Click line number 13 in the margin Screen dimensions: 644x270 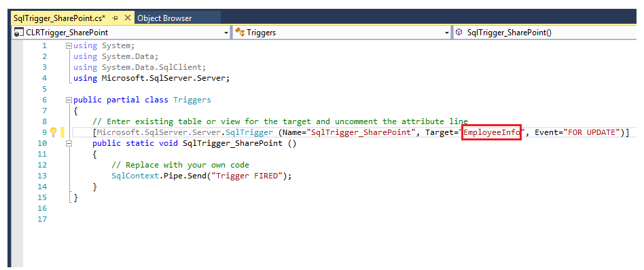click(42, 176)
